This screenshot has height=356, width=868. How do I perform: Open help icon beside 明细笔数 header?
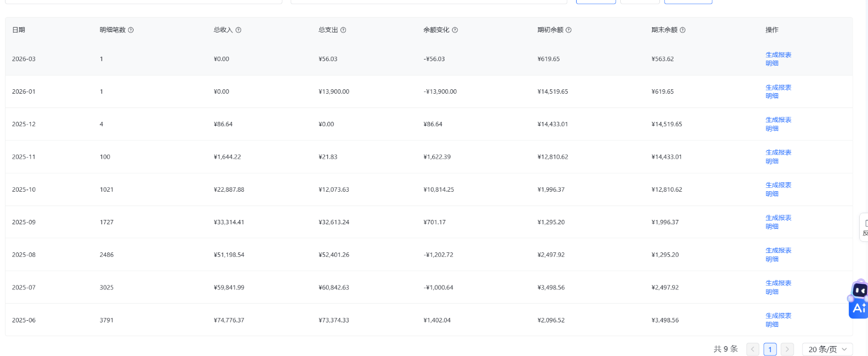[131, 30]
